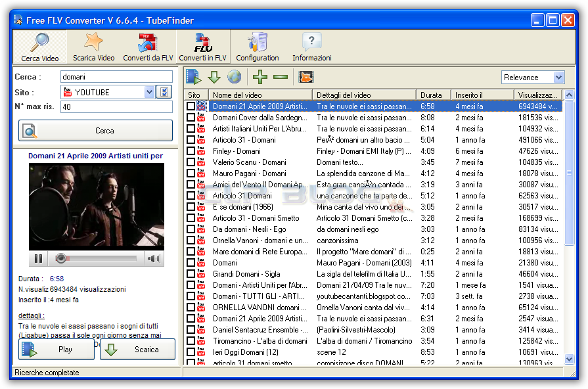The width and height of the screenshot is (588, 389).
Task: Click the green download arrow toolbar icon
Action: coord(214,78)
